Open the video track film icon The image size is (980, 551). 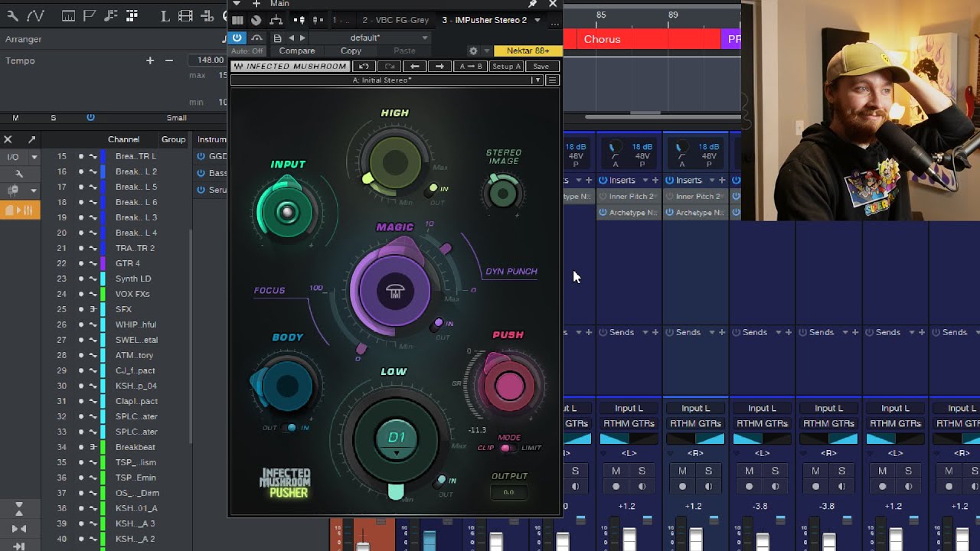(x=185, y=15)
